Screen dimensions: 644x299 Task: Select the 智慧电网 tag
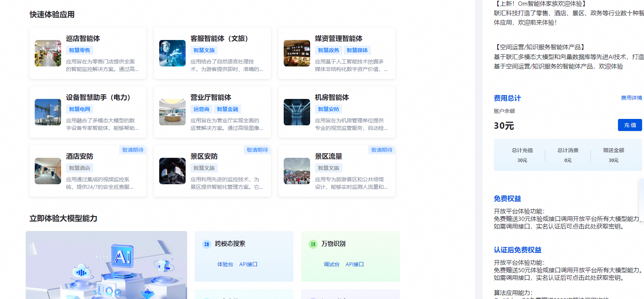click(x=80, y=109)
